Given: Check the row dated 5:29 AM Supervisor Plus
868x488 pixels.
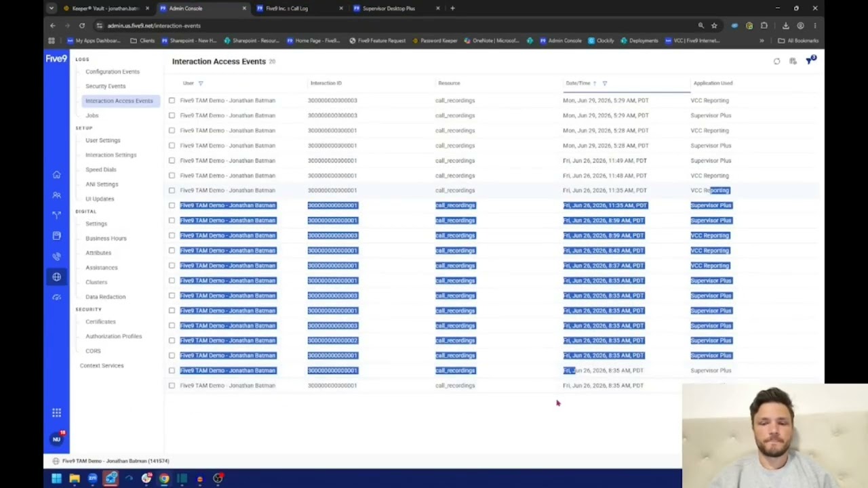Looking at the screenshot, I should (x=172, y=115).
